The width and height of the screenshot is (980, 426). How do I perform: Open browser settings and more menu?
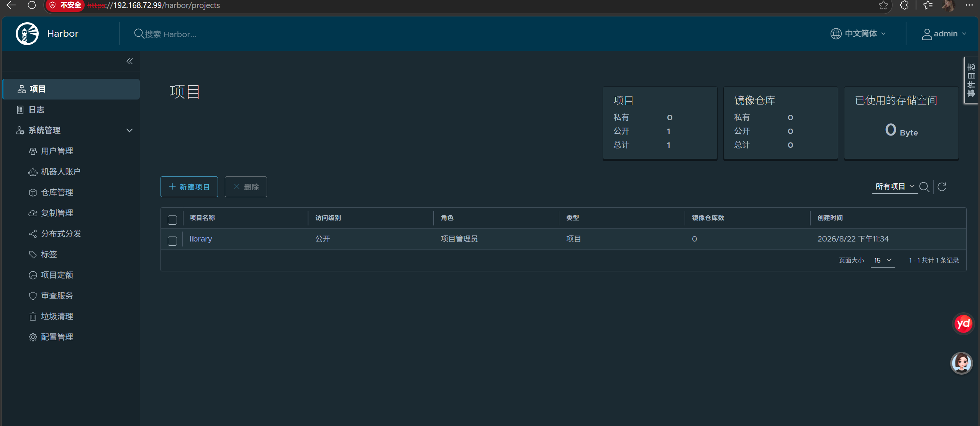coord(969,5)
